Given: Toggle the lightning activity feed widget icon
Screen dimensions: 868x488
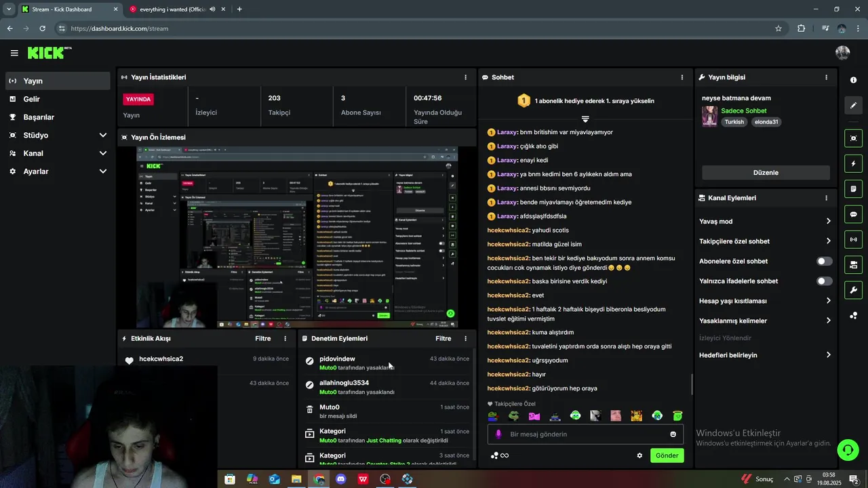Looking at the screenshot, I should tap(853, 163).
